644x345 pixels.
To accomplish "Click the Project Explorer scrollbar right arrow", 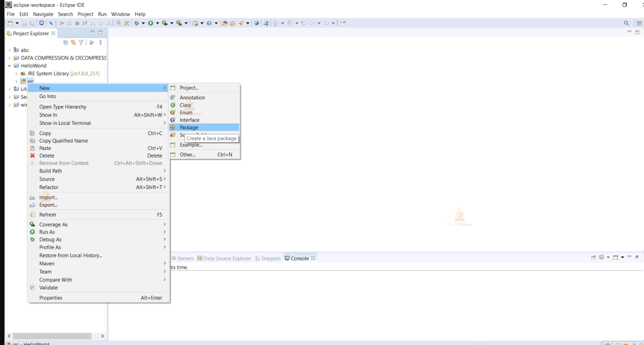I will click(102, 336).
